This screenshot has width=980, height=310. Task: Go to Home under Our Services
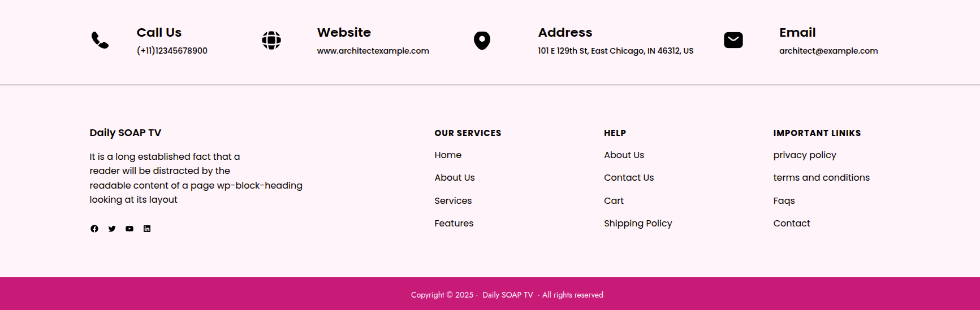tap(448, 155)
